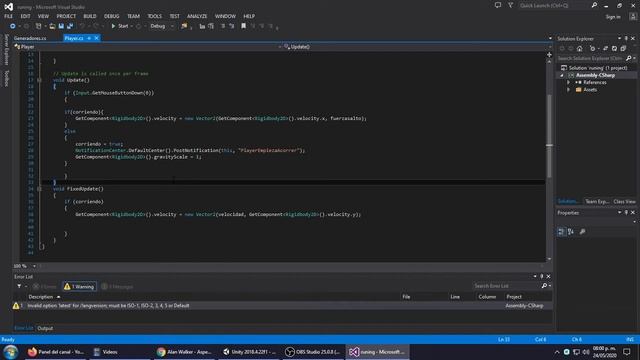Screen dimensions: 640x360
Task: Close the Player.cs tab
Action: [x=97, y=38]
